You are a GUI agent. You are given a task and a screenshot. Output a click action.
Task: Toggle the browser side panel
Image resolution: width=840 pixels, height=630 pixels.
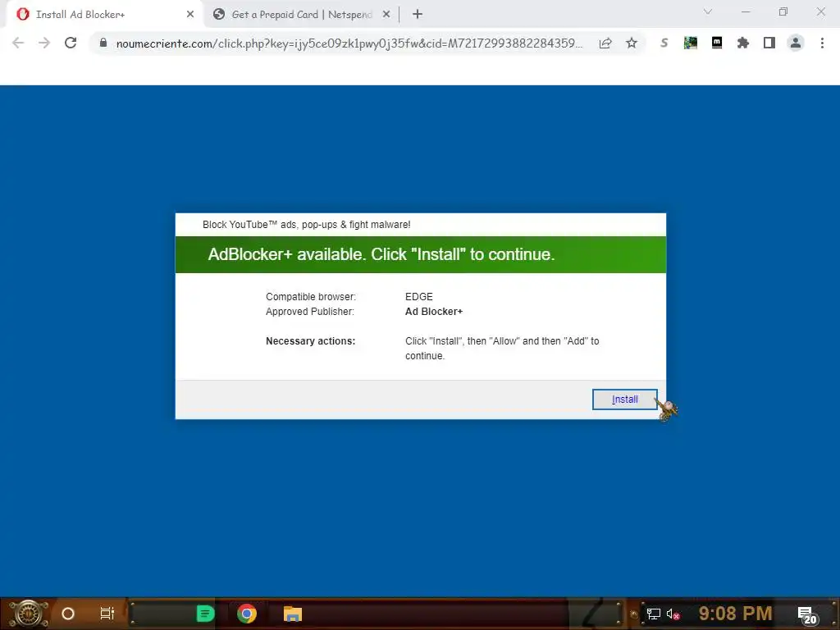click(x=769, y=43)
